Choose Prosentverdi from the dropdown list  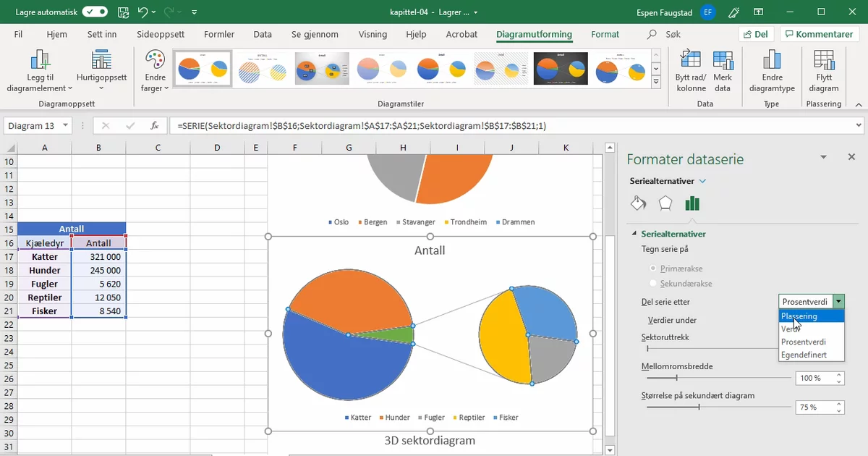pos(812,342)
